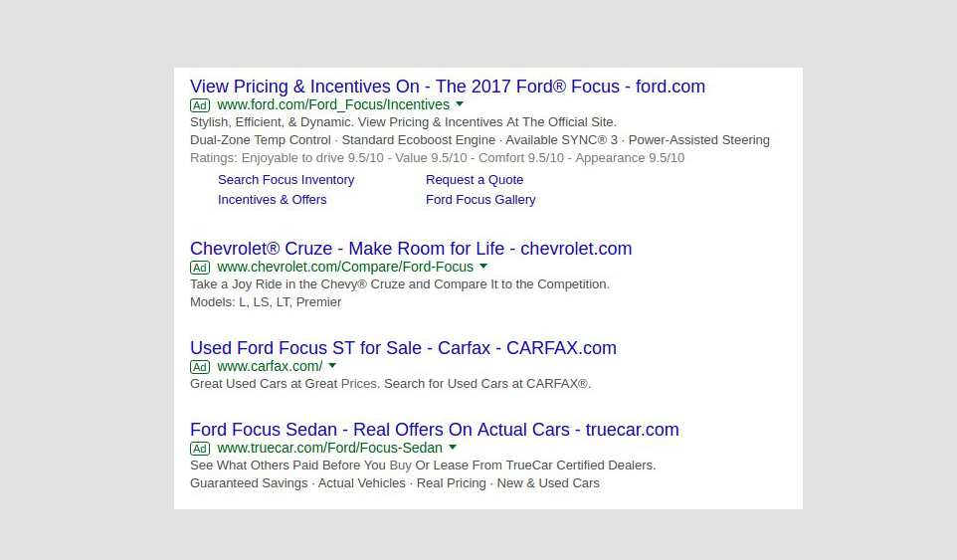This screenshot has width=957, height=560.
Task: Click the Ad badge beside ford.com URL
Action: point(200,105)
